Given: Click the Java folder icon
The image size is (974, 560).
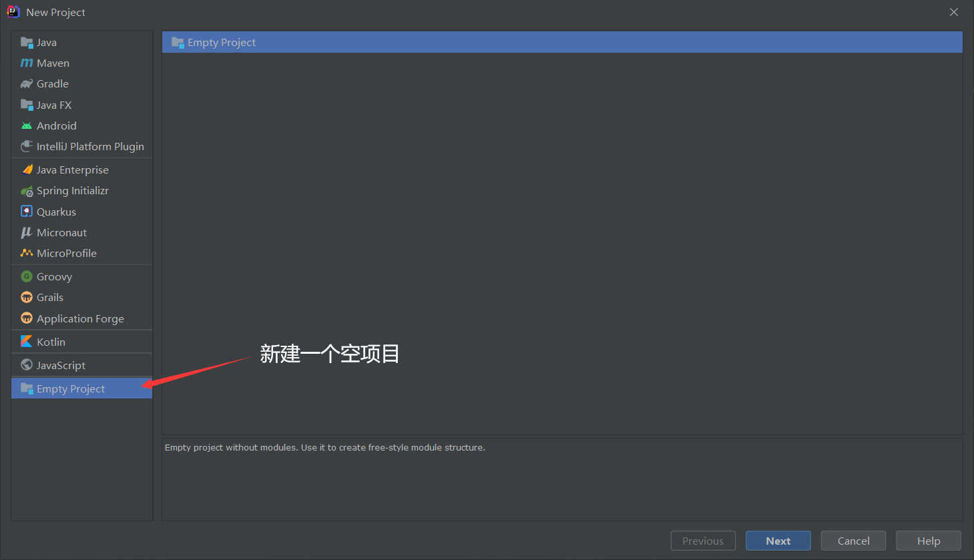Looking at the screenshot, I should [x=27, y=43].
